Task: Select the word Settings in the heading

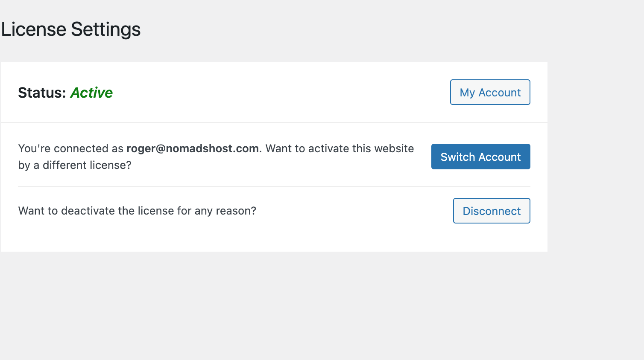Action: pos(105,29)
